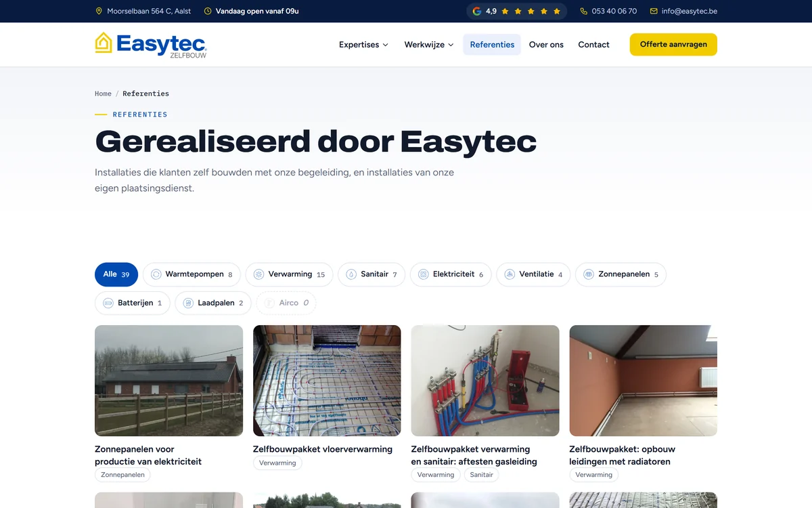Filter references by Warmtepompen

191,274
